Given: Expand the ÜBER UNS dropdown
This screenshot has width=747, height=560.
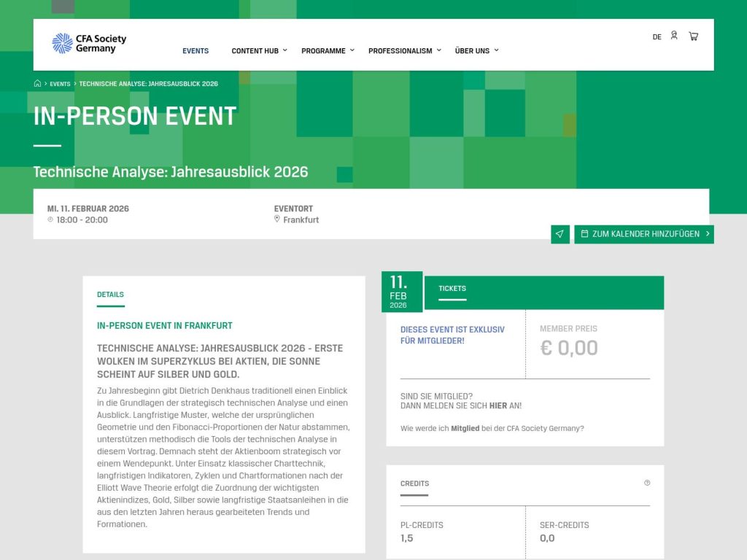Looking at the screenshot, I should [x=473, y=51].
